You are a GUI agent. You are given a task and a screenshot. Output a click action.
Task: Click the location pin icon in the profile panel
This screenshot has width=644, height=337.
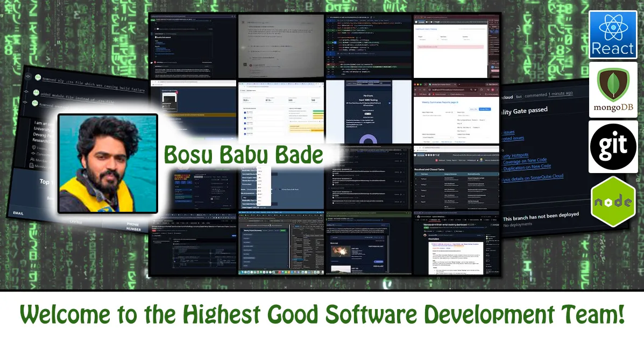pos(34,147)
